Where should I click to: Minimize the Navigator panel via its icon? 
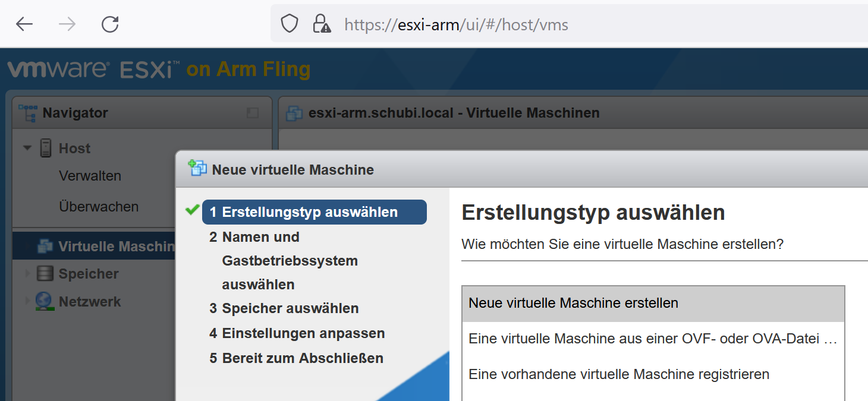coord(253,113)
